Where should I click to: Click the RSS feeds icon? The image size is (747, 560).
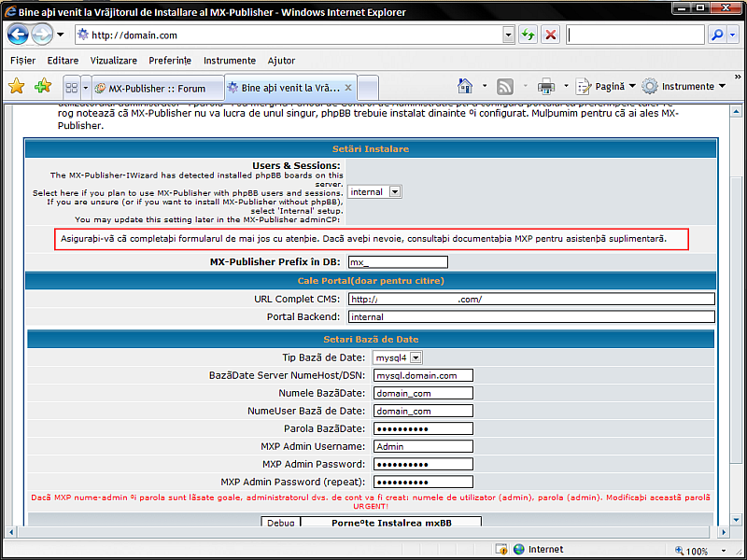pos(505,87)
